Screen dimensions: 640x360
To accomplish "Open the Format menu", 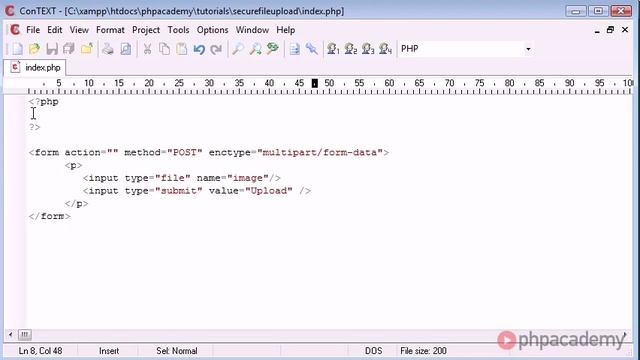I will click(110, 30).
